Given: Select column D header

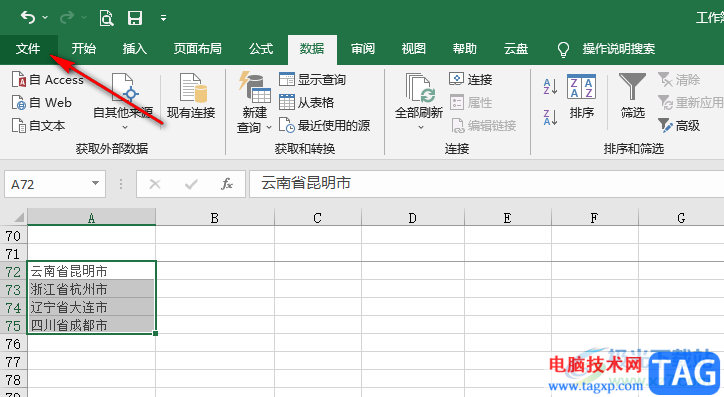Looking at the screenshot, I should click(413, 217).
